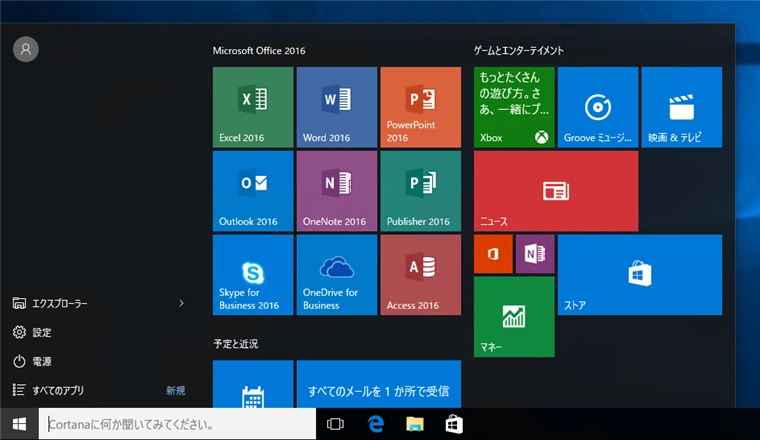Viewport: 760px width, 440px height.
Task: Click the 予定と近況 group title
Action: pos(236,344)
